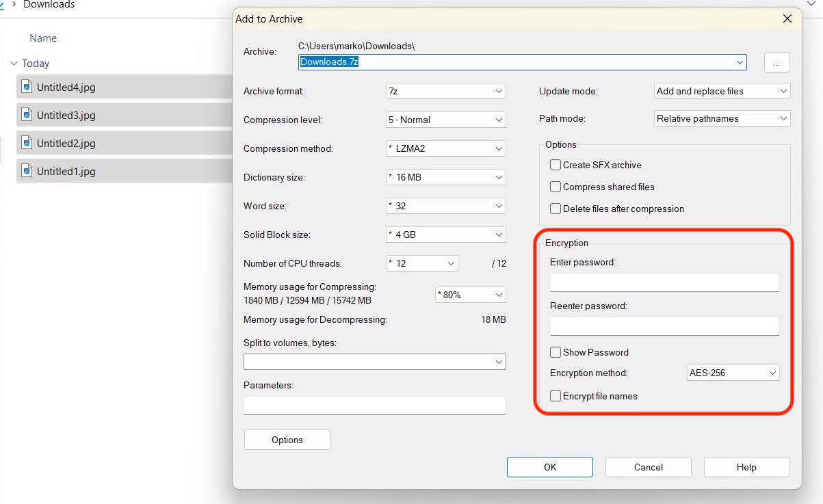823x504 pixels.
Task: Open the Update mode dropdown
Action: pyautogui.click(x=722, y=91)
